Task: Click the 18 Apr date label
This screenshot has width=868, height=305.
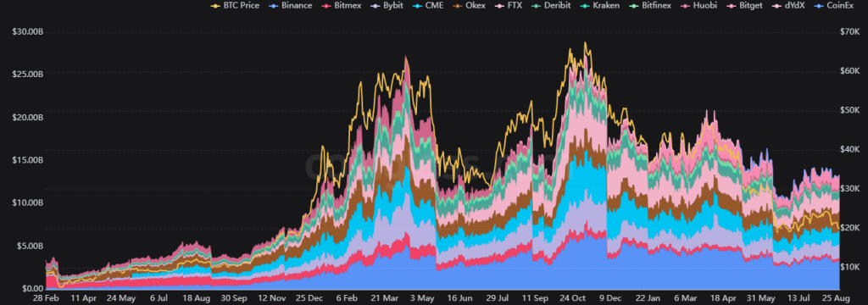Action: point(724,298)
